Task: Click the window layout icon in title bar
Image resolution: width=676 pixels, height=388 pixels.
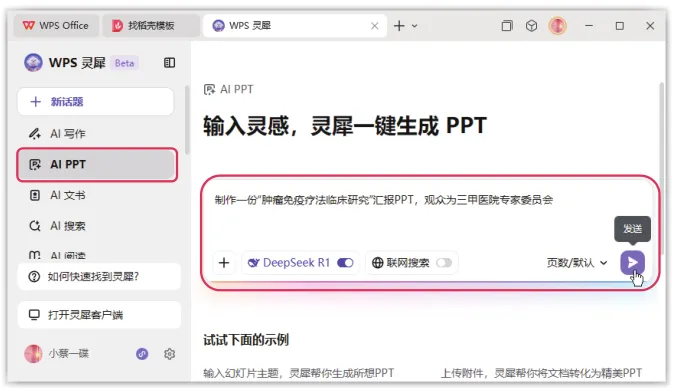Action: click(x=507, y=26)
